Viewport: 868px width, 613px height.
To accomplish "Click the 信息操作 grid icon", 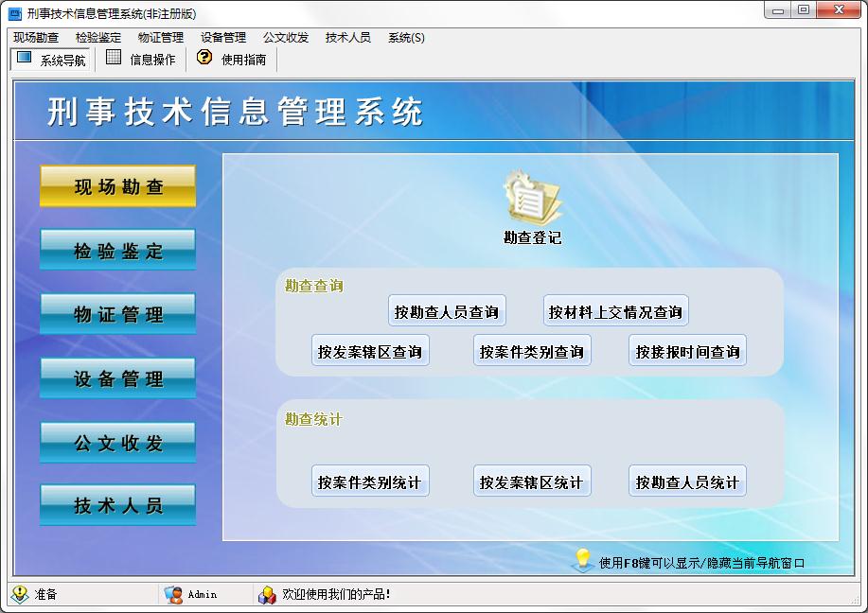I will (114, 59).
